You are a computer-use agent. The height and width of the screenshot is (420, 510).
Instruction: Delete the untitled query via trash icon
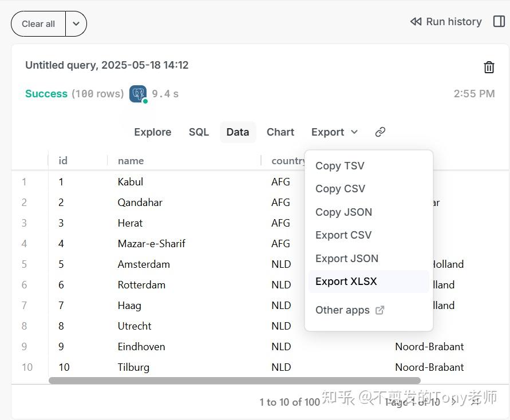489,67
